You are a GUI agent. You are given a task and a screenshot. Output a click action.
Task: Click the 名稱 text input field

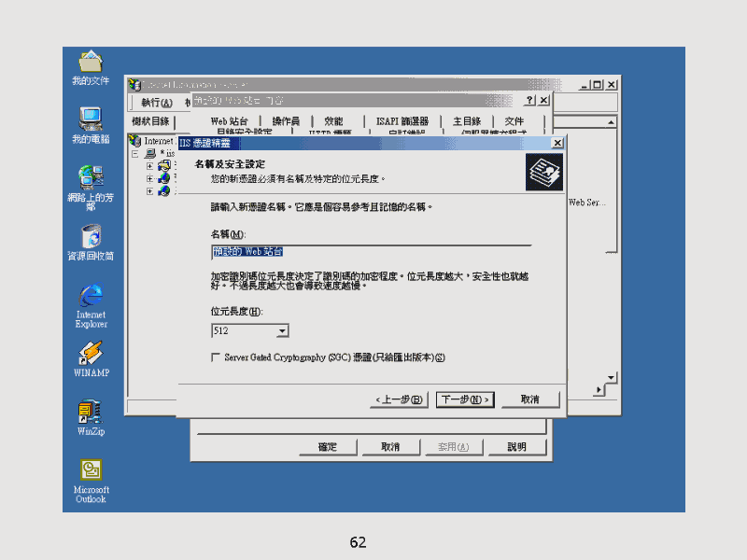(371, 251)
